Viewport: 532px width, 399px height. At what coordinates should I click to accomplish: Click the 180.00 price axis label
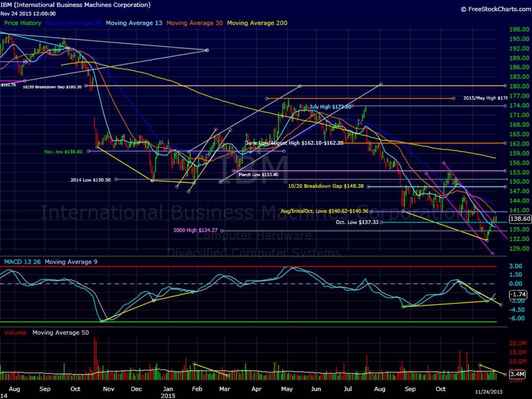(x=519, y=86)
